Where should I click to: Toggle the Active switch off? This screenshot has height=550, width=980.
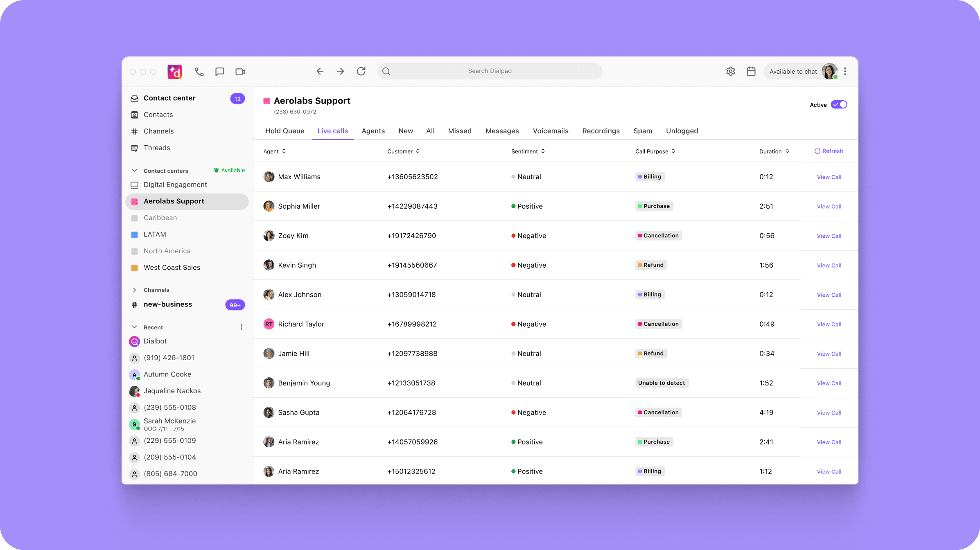click(839, 105)
